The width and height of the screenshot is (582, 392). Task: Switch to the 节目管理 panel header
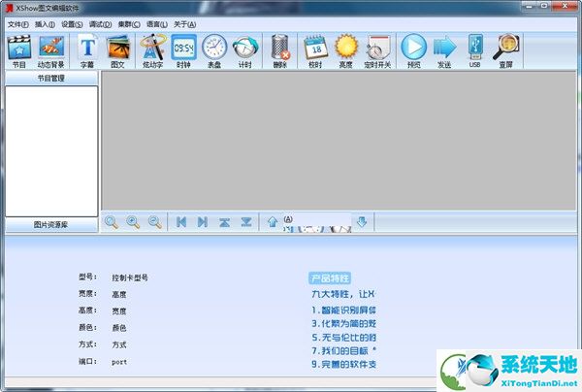[x=51, y=78]
